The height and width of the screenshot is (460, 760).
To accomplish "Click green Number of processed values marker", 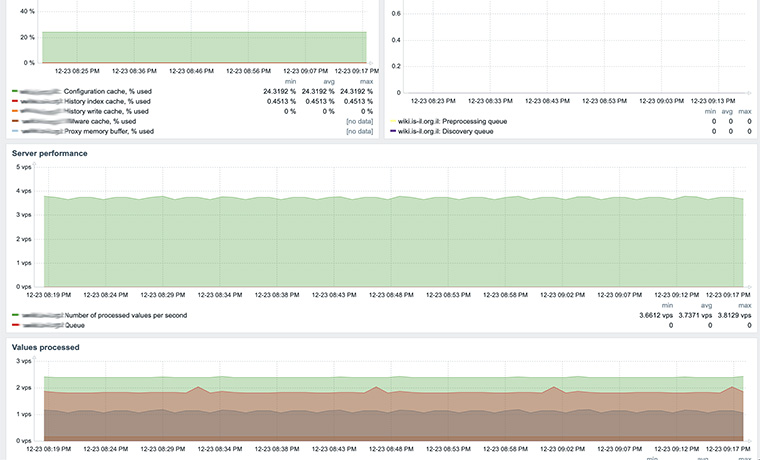I will [15, 315].
